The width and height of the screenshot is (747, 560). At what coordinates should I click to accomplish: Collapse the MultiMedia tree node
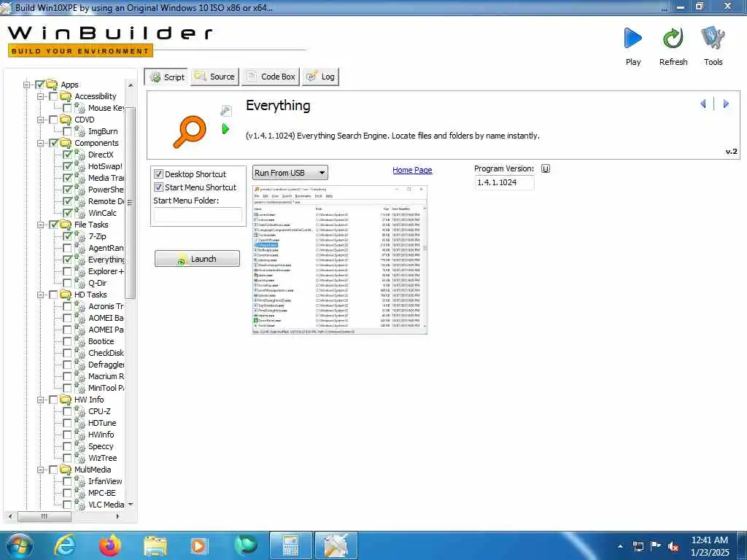[x=41, y=470]
